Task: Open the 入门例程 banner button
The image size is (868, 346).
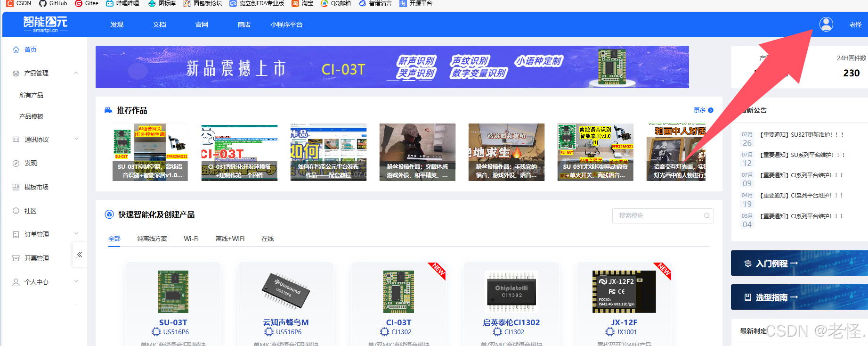Action: 799,263
